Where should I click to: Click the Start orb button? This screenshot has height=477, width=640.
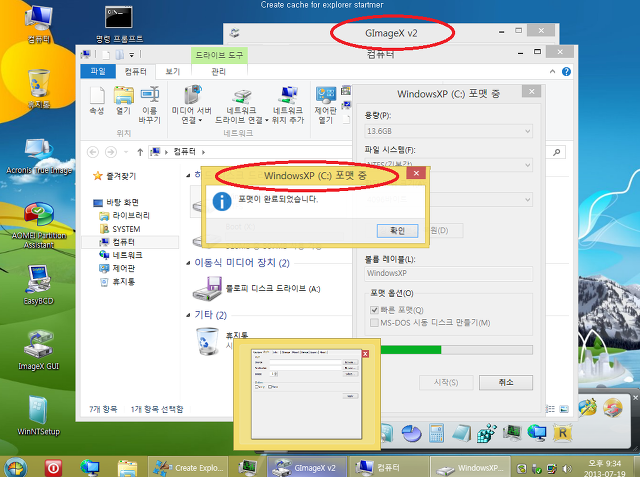coord(14,468)
